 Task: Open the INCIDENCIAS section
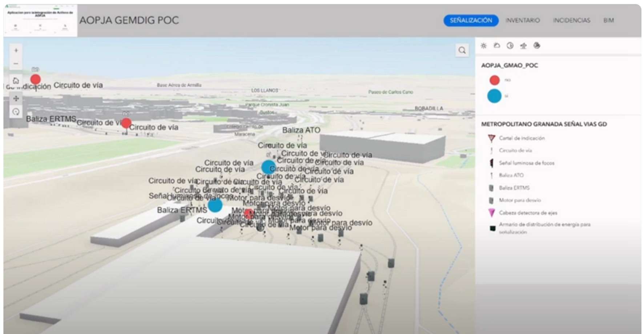(x=571, y=20)
